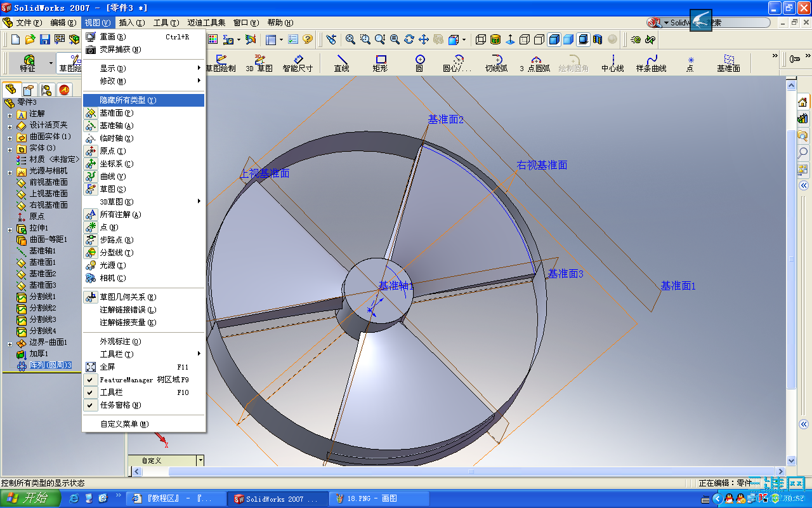Click the 荧屏捕获 (N) screen capture entry
The image size is (812, 508).
coord(143,50)
